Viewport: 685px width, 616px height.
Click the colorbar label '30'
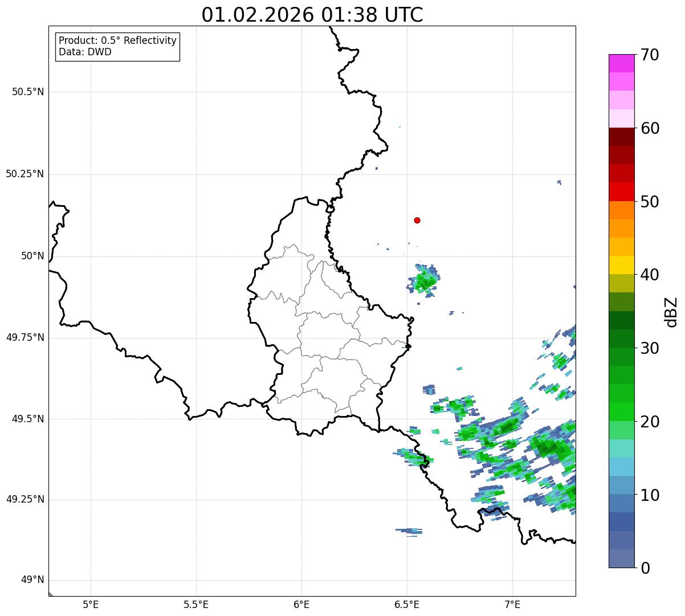pyautogui.click(x=650, y=348)
